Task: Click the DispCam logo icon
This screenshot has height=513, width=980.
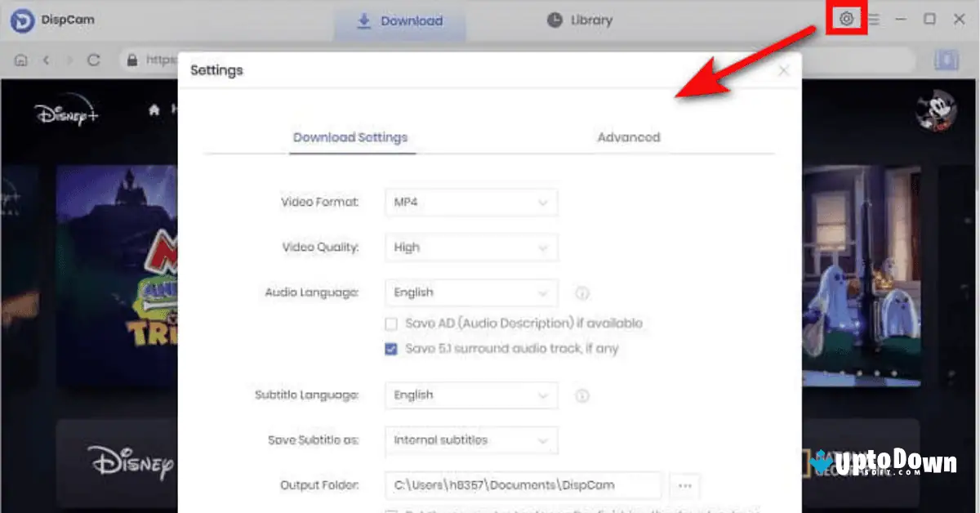Action: [x=22, y=19]
